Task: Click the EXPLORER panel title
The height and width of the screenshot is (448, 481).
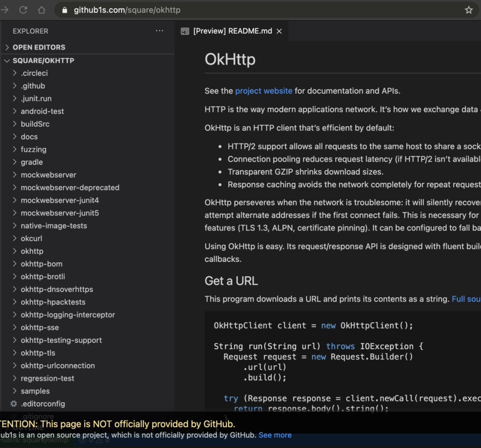Action: (x=30, y=31)
